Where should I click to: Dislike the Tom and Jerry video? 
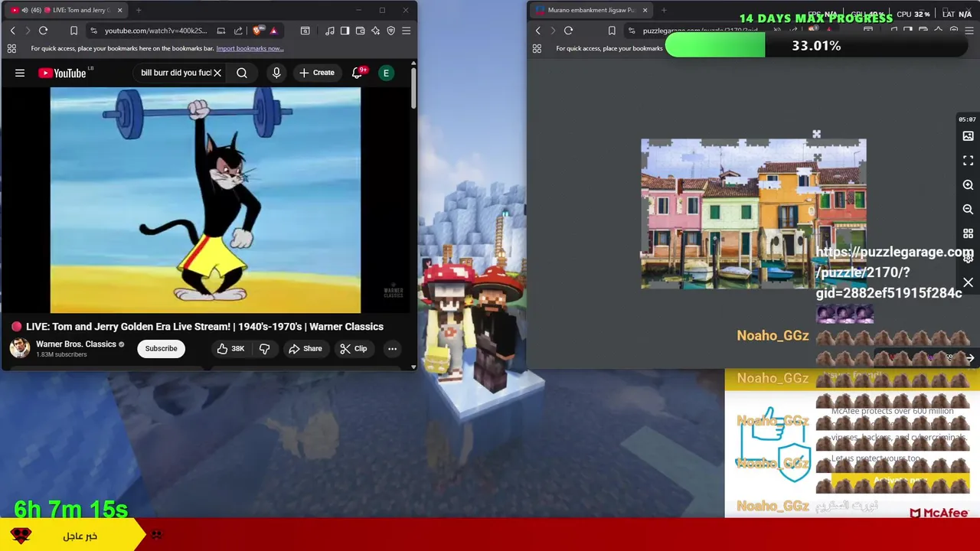tap(265, 349)
